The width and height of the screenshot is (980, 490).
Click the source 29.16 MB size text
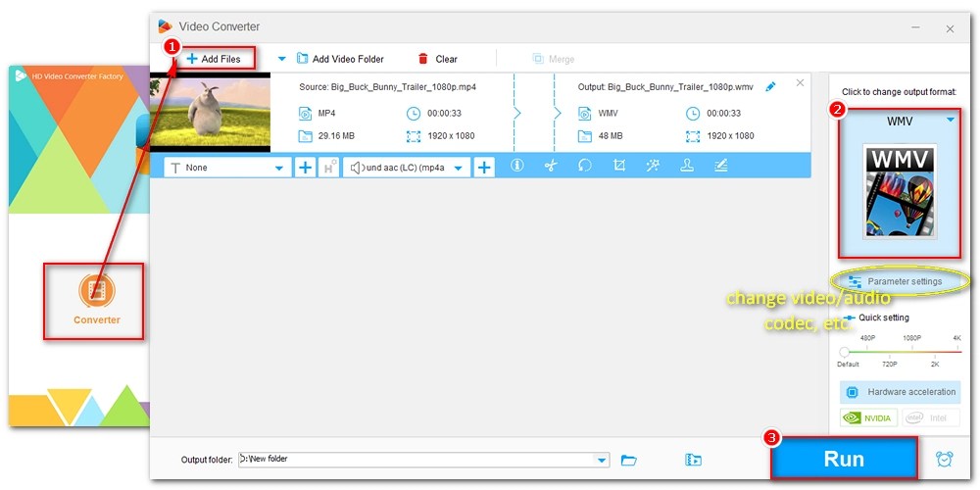click(x=336, y=135)
